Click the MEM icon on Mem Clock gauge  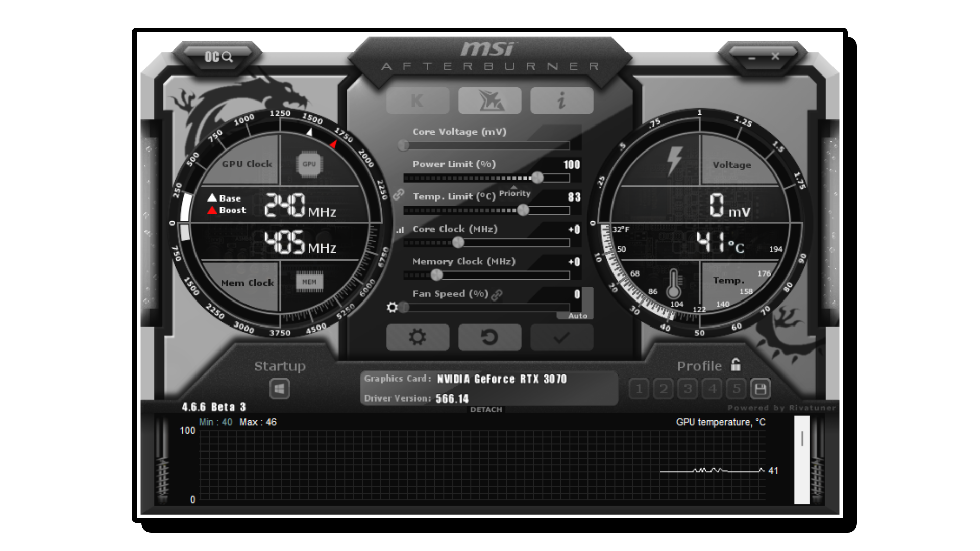click(x=310, y=281)
